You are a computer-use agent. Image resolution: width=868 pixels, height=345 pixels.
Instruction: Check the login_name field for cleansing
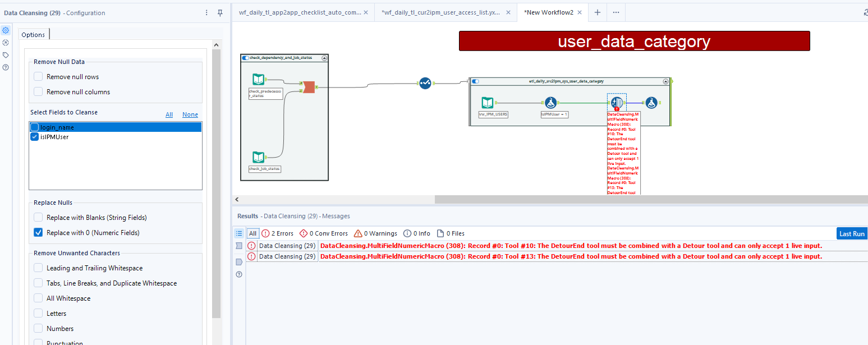click(35, 127)
